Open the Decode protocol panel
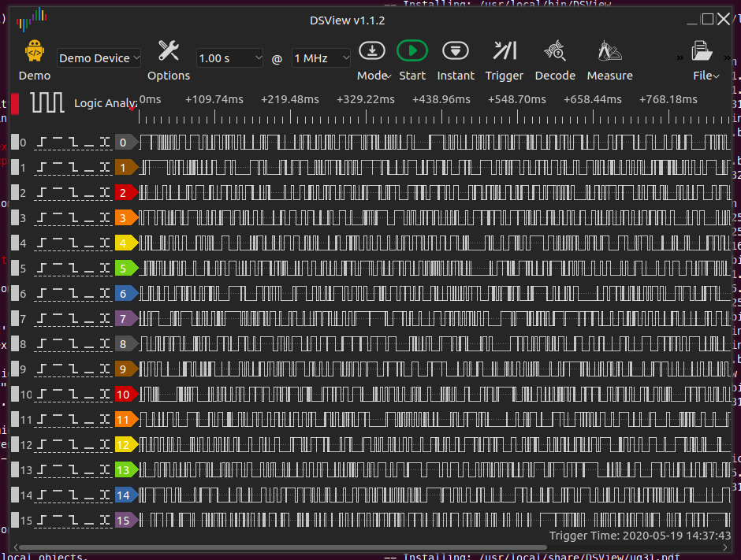Viewport: 741px width, 560px height. (555, 52)
